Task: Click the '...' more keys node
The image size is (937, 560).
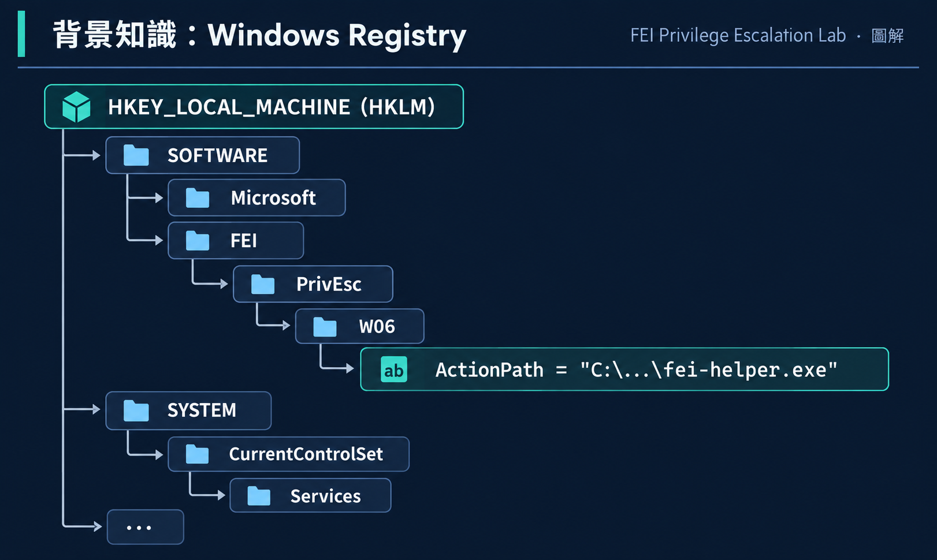Action: pyautogui.click(x=146, y=527)
